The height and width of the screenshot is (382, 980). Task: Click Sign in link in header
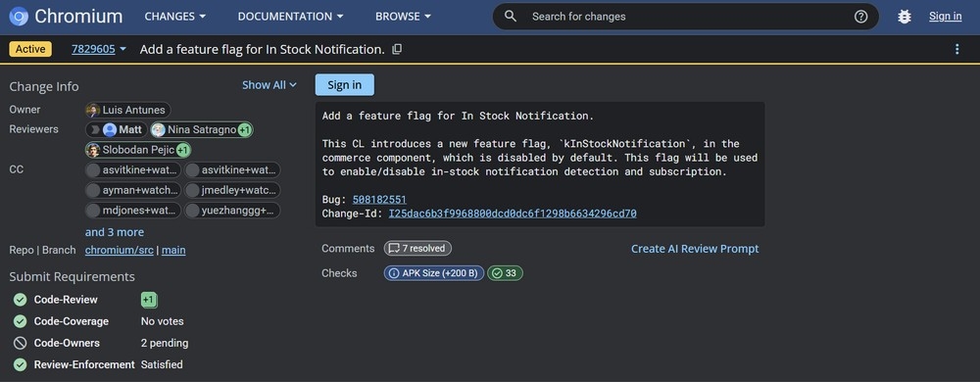tap(945, 17)
